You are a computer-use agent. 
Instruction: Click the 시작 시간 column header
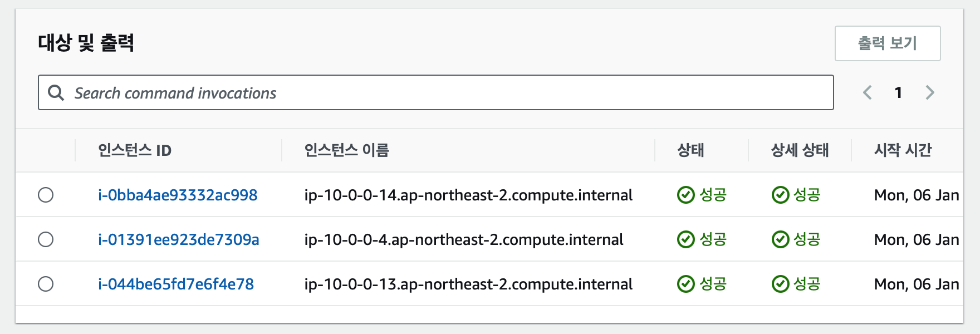(903, 150)
